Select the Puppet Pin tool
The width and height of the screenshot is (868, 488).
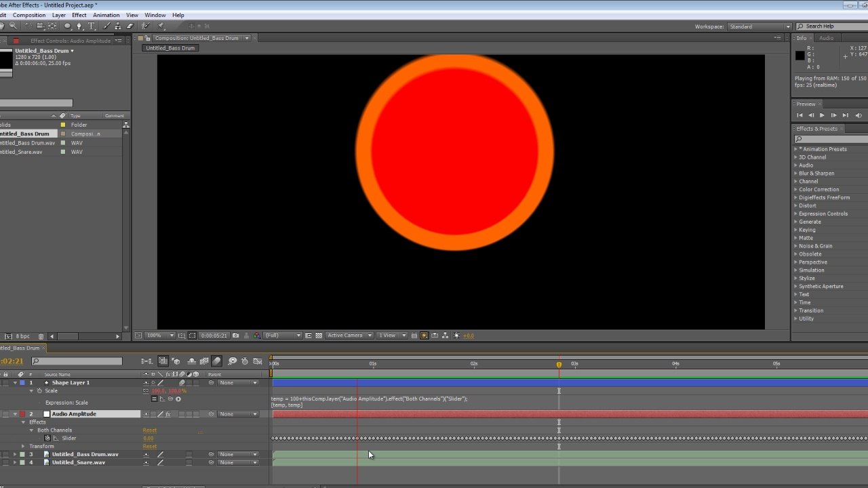pyautogui.click(x=161, y=26)
